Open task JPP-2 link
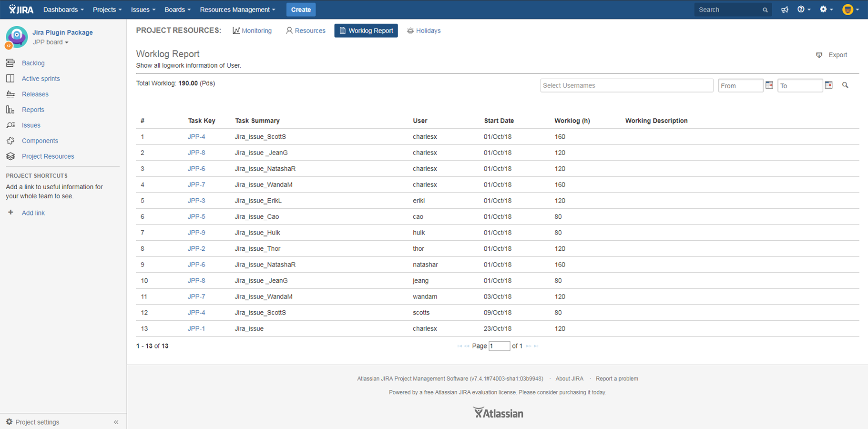 (196, 249)
